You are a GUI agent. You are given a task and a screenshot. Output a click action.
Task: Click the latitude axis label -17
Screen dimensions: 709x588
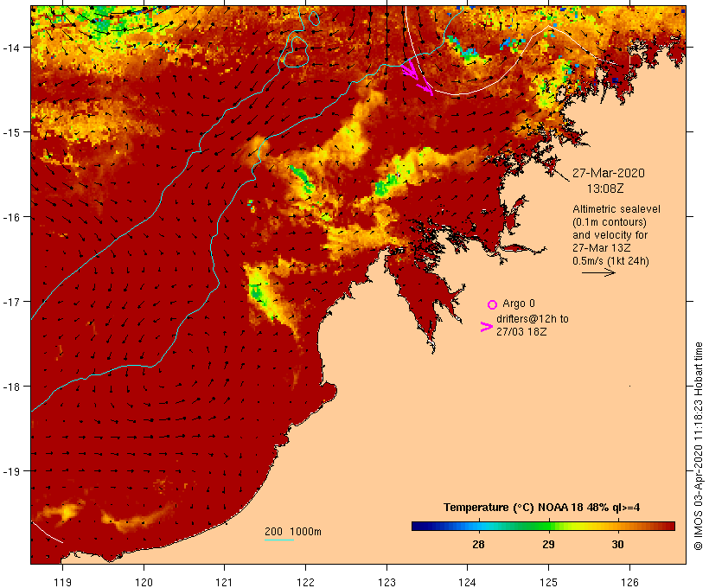tap(11, 301)
